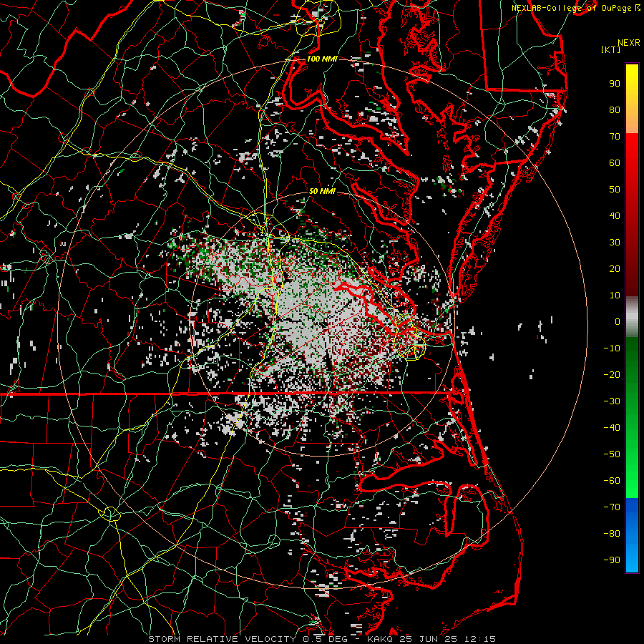Click the STORM RELATIVE VELOCITY caption text
This screenshot has width=644, height=644.
(x=221, y=639)
